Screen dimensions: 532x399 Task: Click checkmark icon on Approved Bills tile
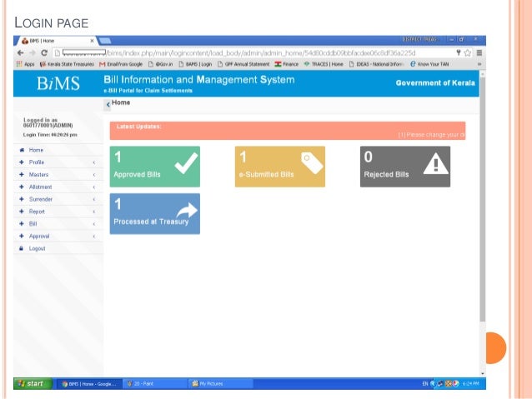pyautogui.click(x=186, y=163)
